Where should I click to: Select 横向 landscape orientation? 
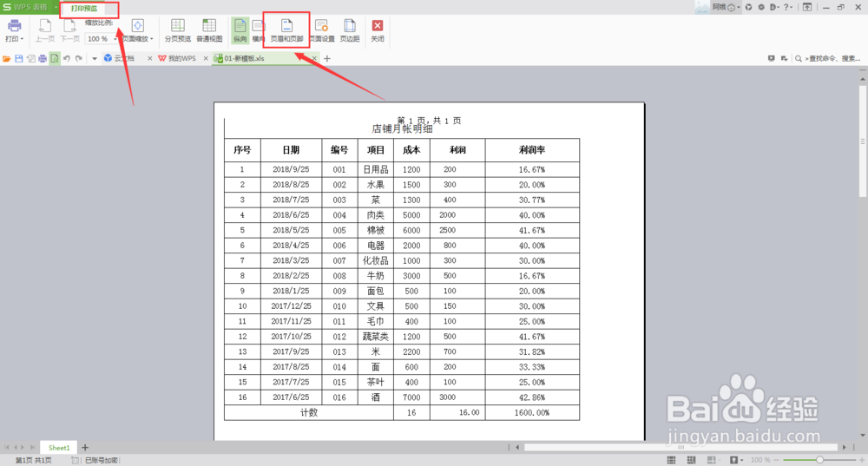click(x=258, y=30)
